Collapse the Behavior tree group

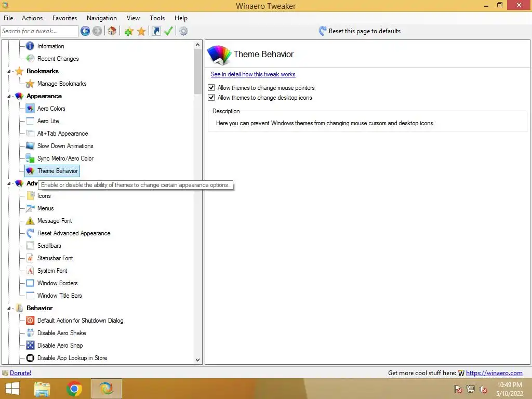pyautogui.click(x=9, y=308)
